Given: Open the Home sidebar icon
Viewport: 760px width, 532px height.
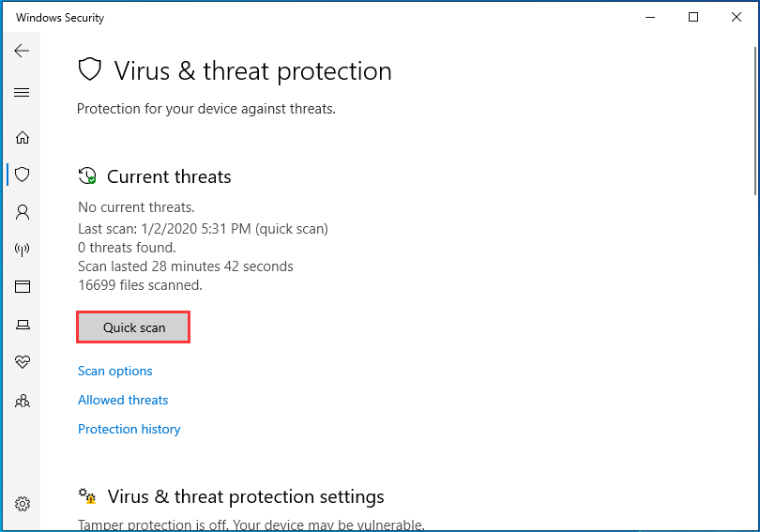Looking at the screenshot, I should (23, 138).
